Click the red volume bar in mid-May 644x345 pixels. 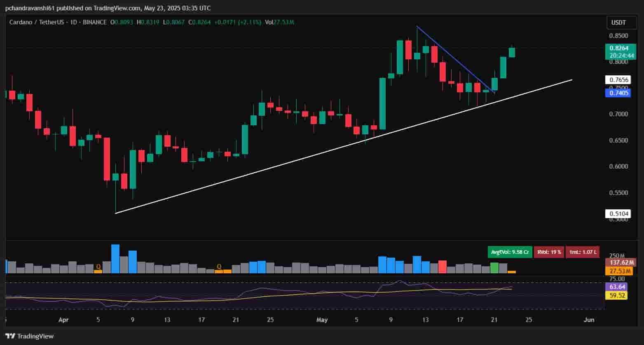(x=443, y=267)
